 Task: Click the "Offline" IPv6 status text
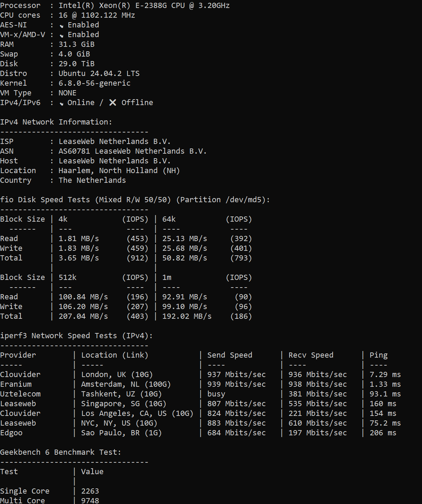click(137, 103)
